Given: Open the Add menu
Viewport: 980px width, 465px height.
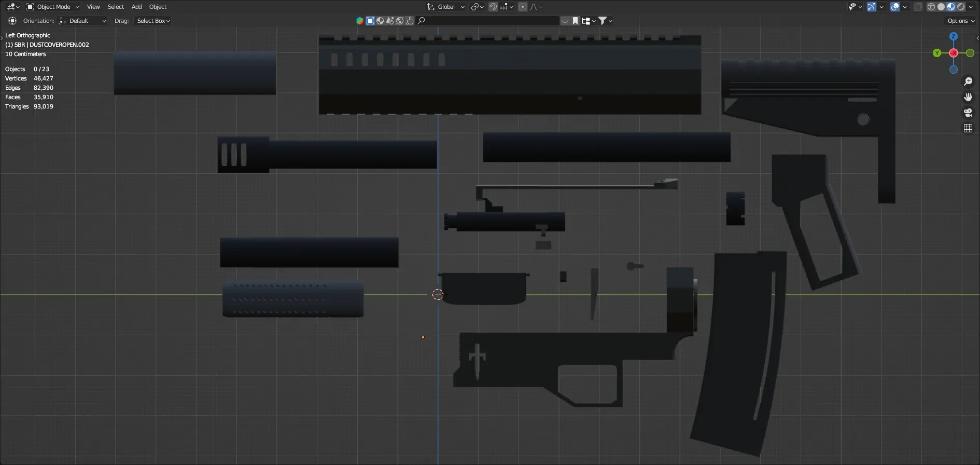Looking at the screenshot, I should pos(136,7).
